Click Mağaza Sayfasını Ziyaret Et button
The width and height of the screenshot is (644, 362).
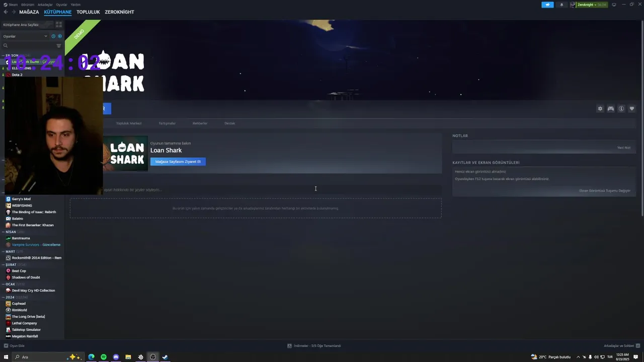point(178,161)
